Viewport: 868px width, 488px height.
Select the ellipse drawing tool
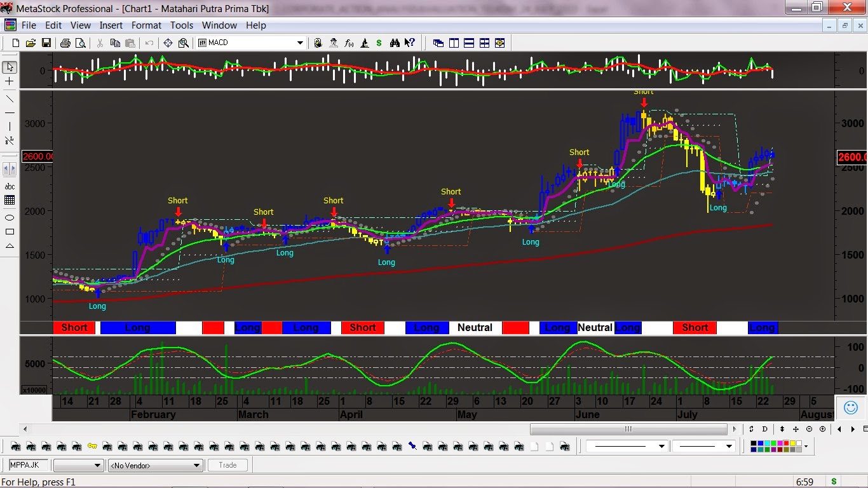coord(9,217)
